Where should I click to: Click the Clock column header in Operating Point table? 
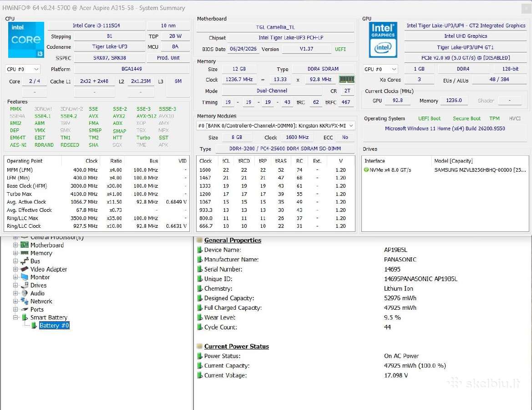(x=91, y=161)
